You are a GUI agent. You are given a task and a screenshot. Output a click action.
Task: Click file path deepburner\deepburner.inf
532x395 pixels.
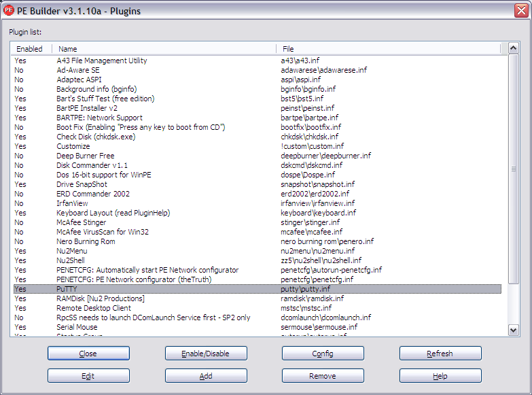click(326, 156)
